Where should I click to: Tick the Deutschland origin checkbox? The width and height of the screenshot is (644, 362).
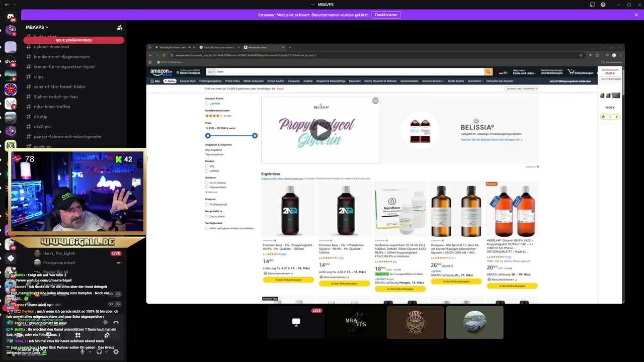[x=207, y=216]
